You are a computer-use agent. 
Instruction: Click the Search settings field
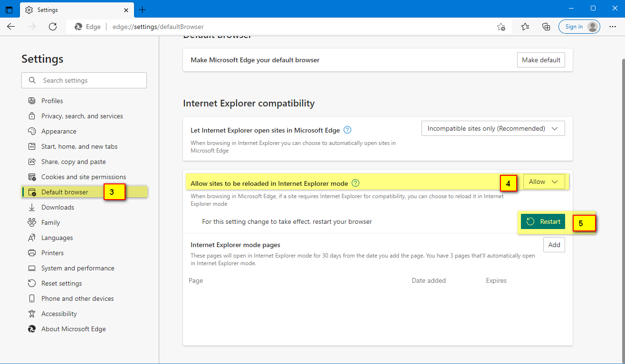pyautogui.click(x=84, y=80)
